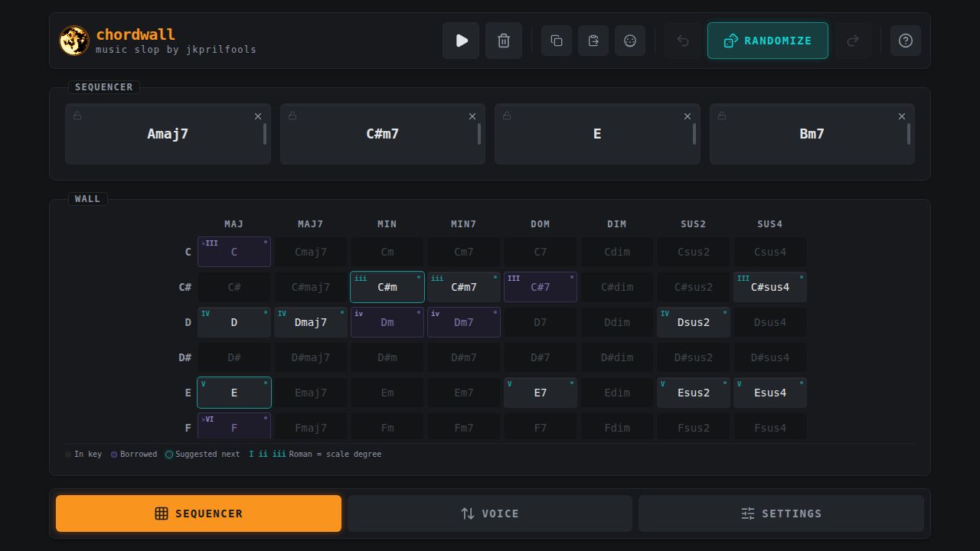Toggle lock on the Bm7 slot
This screenshot has width=980, height=551.
pos(722,116)
